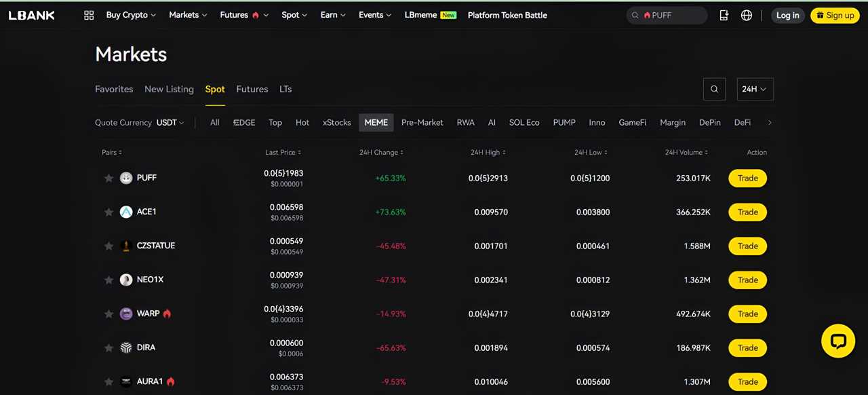Click the search icon inside the PUFF search bar
The width and height of the screenshot is (868, 395).
coord(635,15)
